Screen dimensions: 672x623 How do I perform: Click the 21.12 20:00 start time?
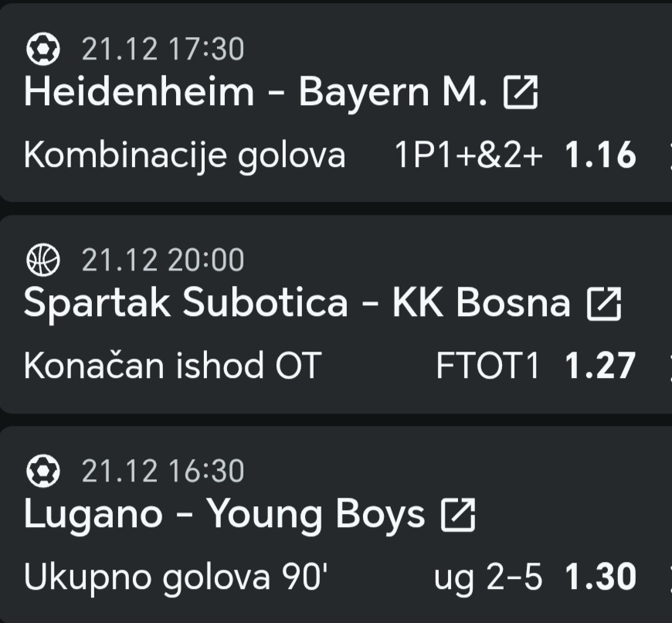(163, 260)
